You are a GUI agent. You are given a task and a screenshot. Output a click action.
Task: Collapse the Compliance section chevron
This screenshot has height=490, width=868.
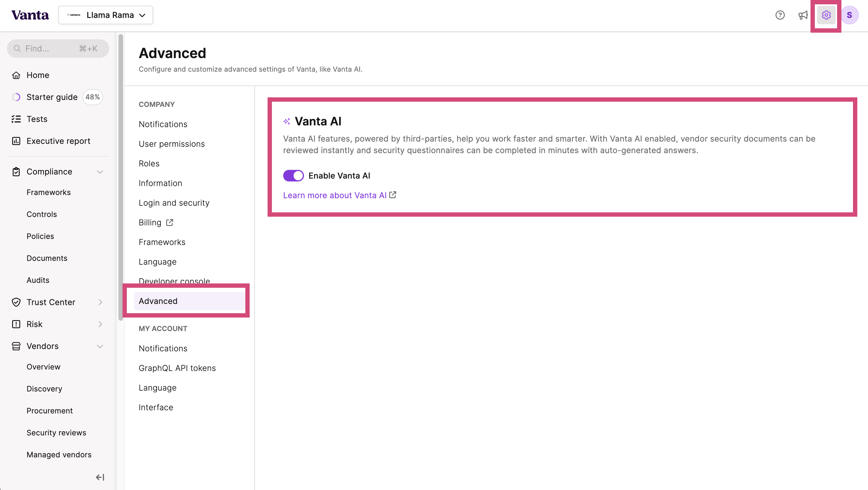click(x=100, y=172)
